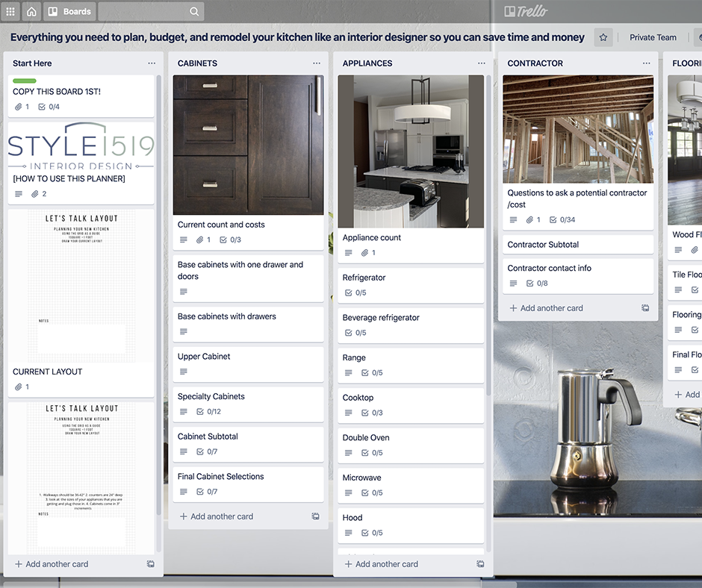The image size is (702, 588).
Task: Open Base cabinets with drawers card
Action: point(249,325)
